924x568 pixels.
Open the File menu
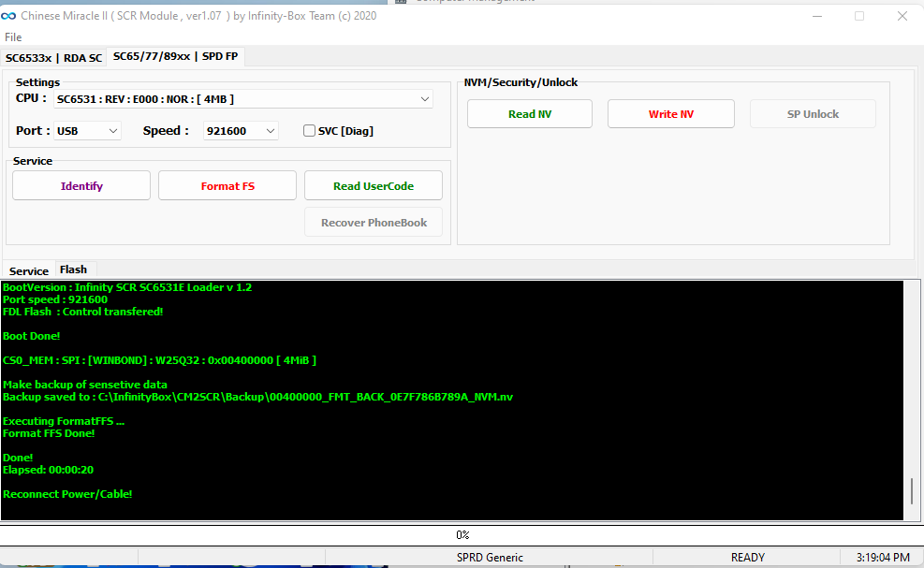coord(13,37)
